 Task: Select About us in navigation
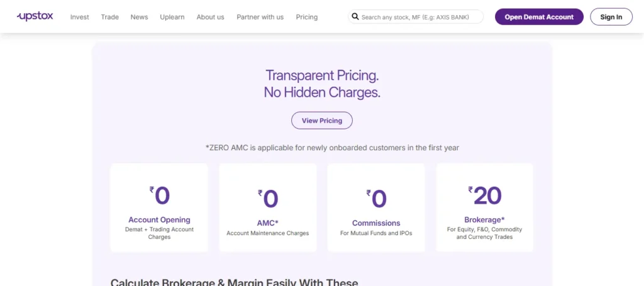coord(210,17)
